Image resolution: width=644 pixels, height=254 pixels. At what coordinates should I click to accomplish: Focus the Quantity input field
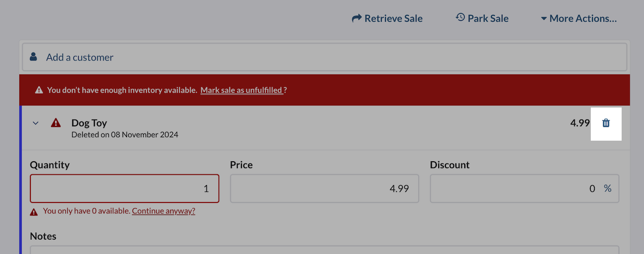[x=124, y=189]
